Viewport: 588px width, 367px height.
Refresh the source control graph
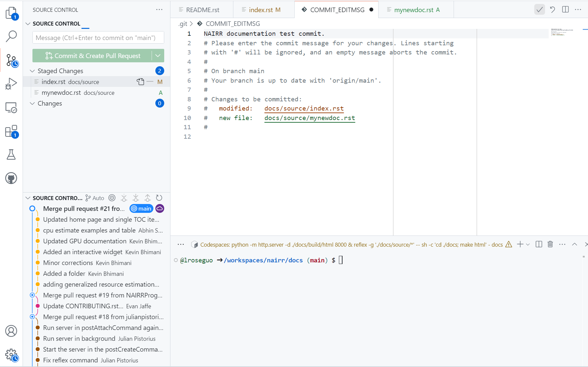pyautogui.click(x=159, y=198)
